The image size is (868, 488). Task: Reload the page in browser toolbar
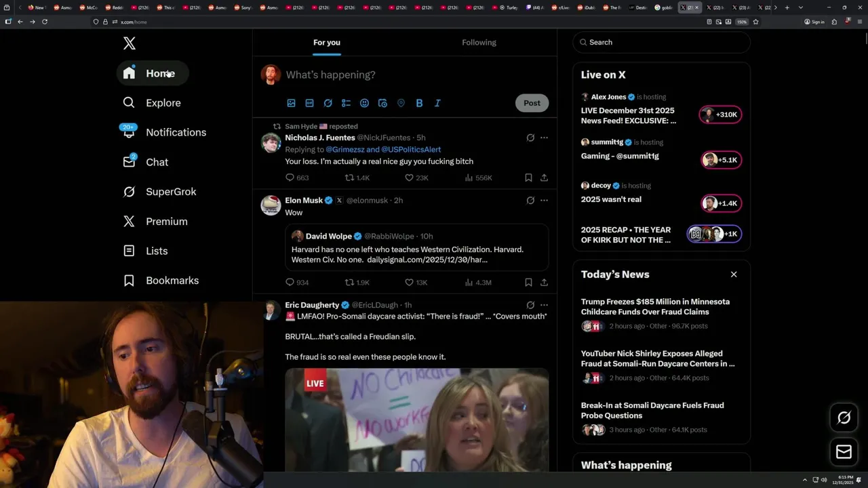tap(45, 22)
